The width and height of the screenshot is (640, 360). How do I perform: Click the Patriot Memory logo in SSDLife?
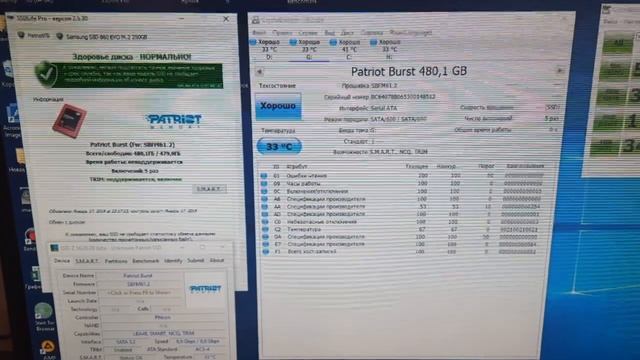tap(174, 121)
